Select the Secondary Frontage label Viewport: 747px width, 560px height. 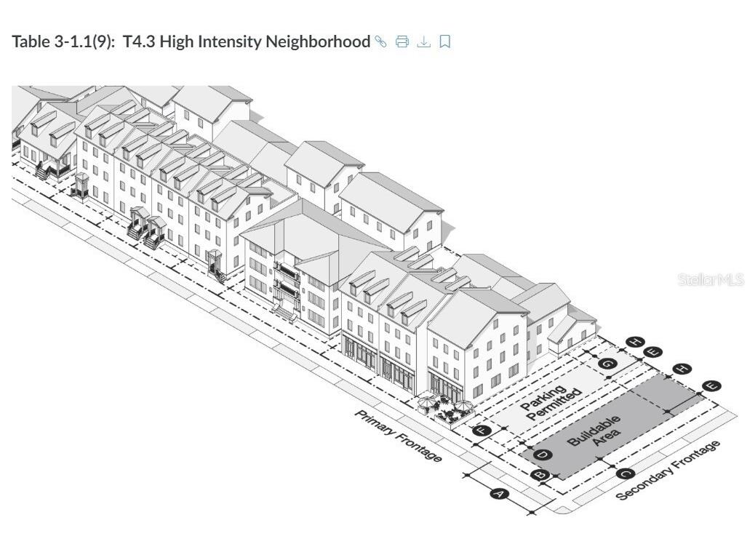pos(668,471)
